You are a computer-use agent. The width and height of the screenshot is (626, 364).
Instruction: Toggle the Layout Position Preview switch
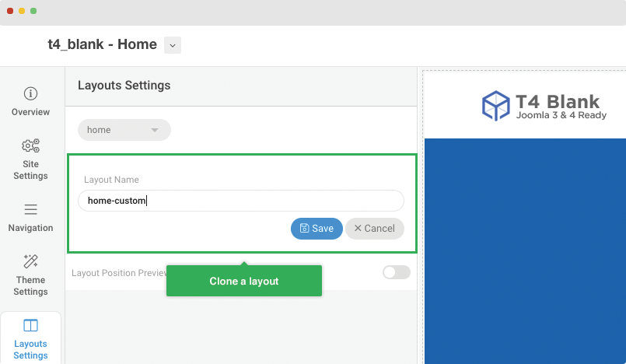tap(396, 272)
